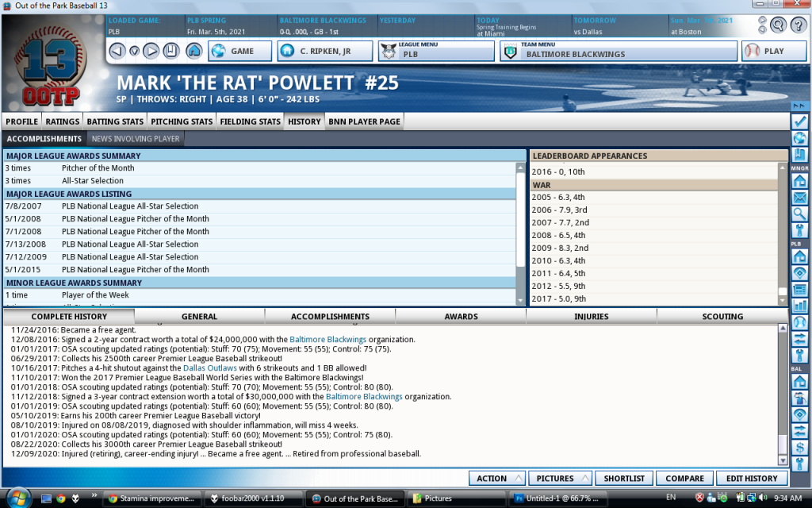The width and height of the screenshot is (812, 508).
Task: Open the Team Menu Baltimore Blackwings dropdown
Action: [619, 52]
